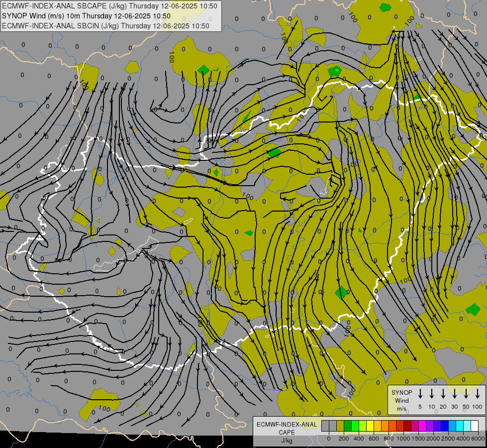Pick the orange swatch left of 800 tick

385,426
